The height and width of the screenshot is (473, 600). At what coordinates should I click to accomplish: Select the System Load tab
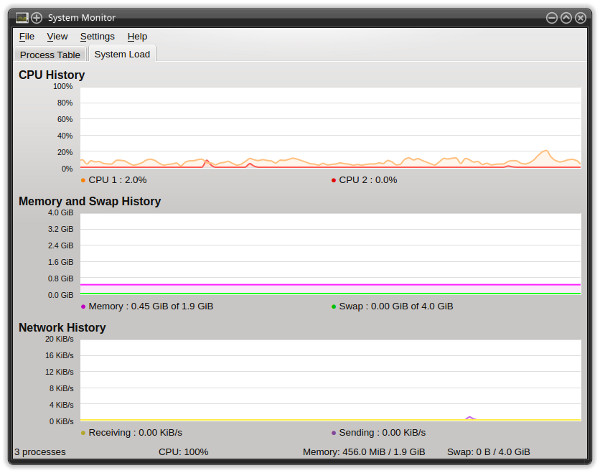pos(122,54)
